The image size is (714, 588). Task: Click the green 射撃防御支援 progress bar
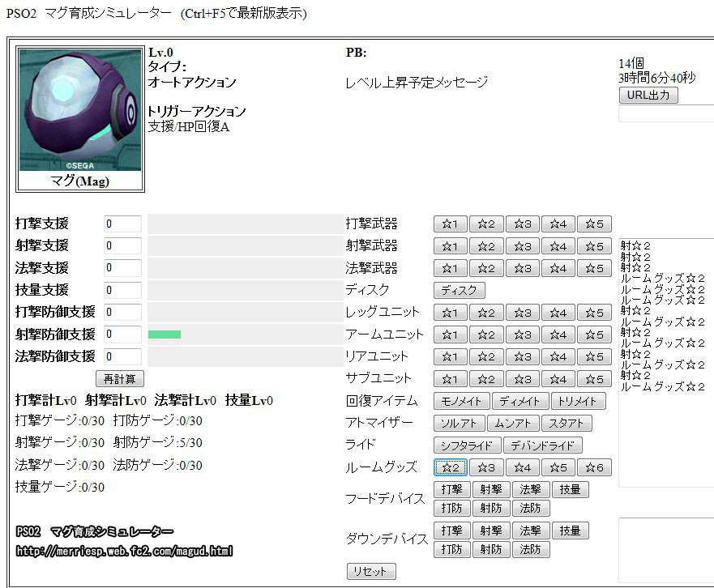[x=165, y=334]
